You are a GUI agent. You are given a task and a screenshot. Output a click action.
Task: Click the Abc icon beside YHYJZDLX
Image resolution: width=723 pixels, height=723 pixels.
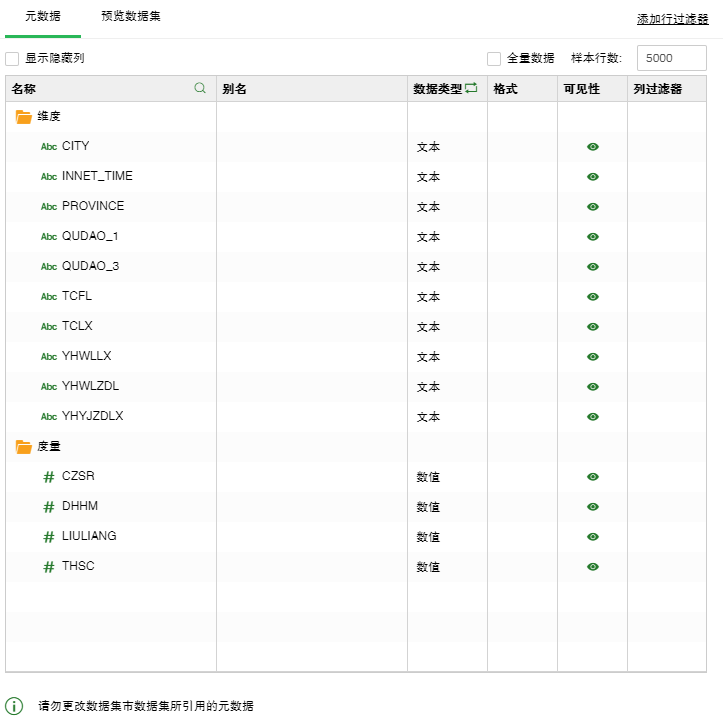point(48,417)
